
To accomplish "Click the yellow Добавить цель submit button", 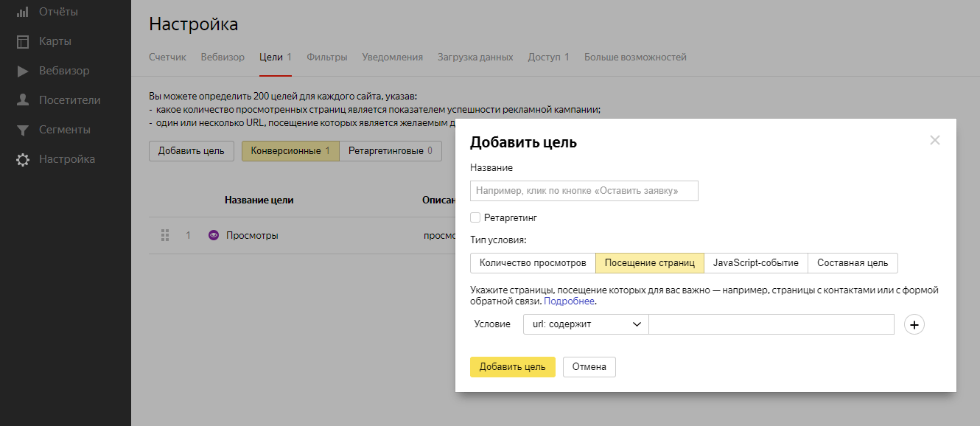I will 513,367.
